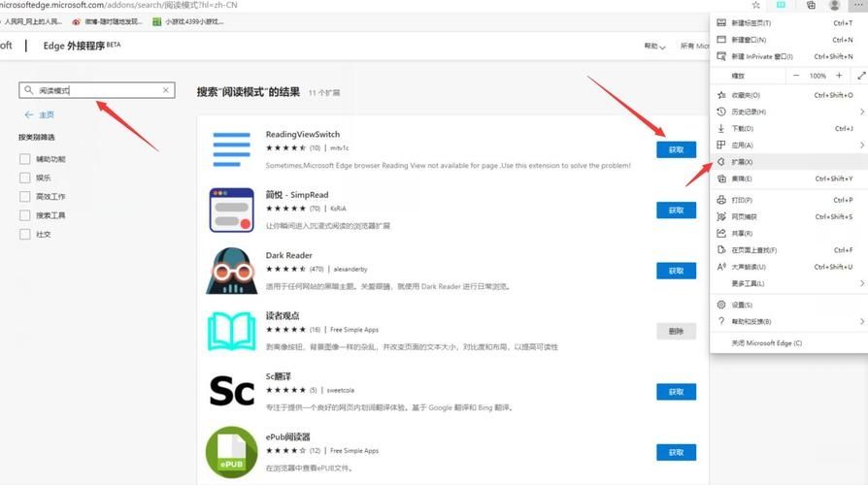Tick the 娱乐 category checkbox
Image resolution: width=868 pixels, height=485 pixels.
(25, 178)
